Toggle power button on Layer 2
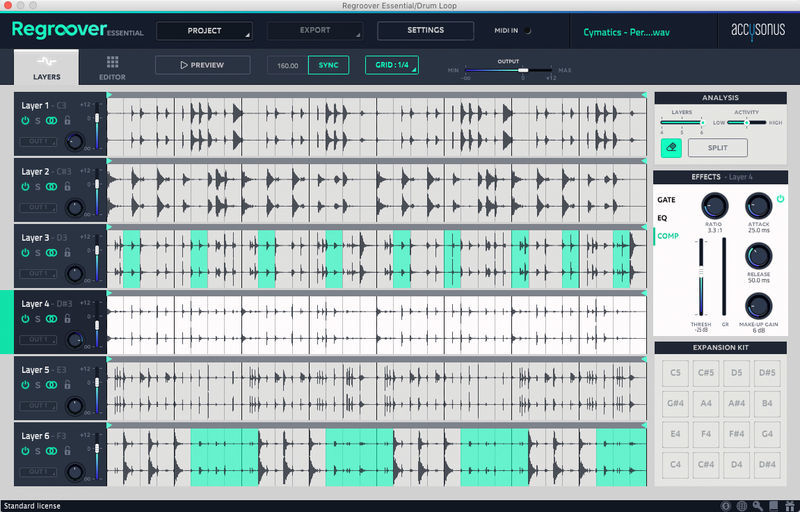 point(25,187)
